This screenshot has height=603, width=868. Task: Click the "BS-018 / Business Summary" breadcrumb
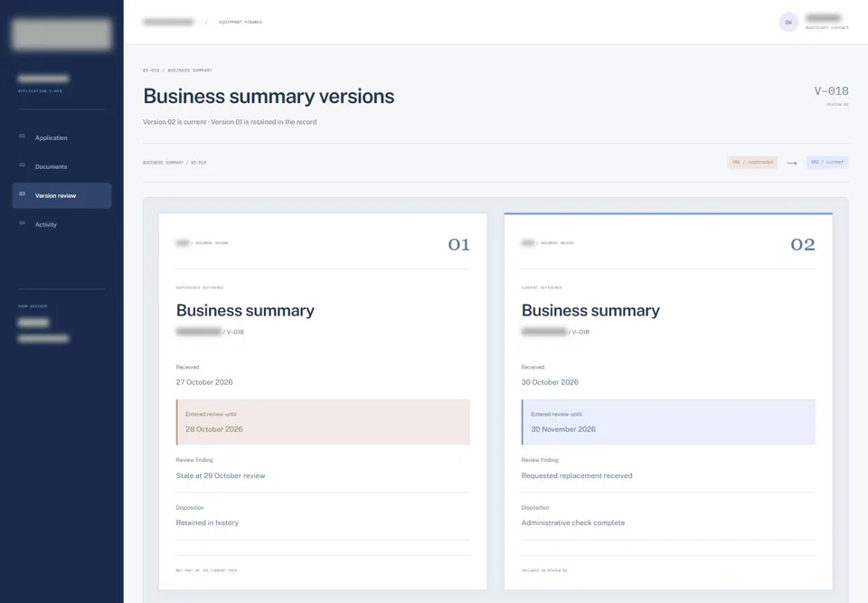tap(177, 71)
